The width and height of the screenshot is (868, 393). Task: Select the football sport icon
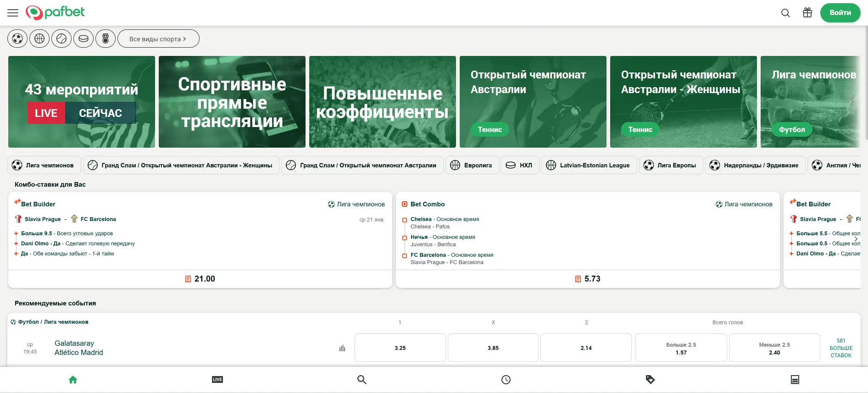tap(17, 39)
